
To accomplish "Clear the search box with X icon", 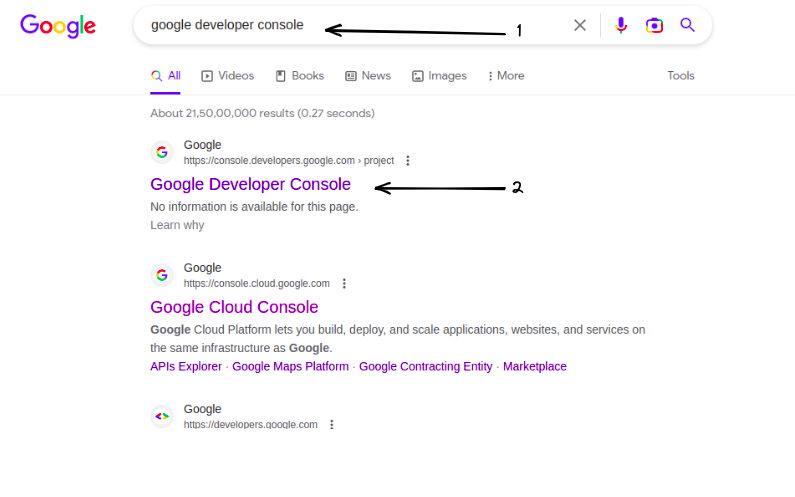I will (580, 25).
